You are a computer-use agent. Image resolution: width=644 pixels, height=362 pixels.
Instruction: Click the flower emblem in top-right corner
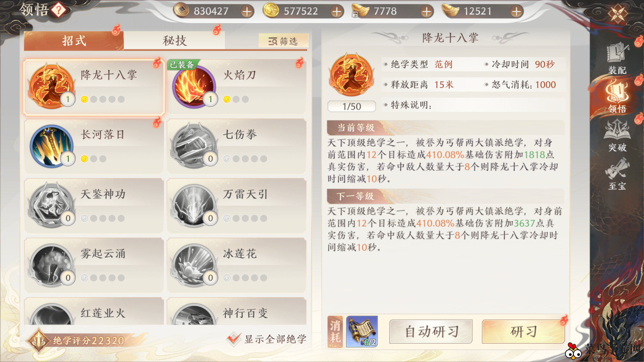(617, 13)
